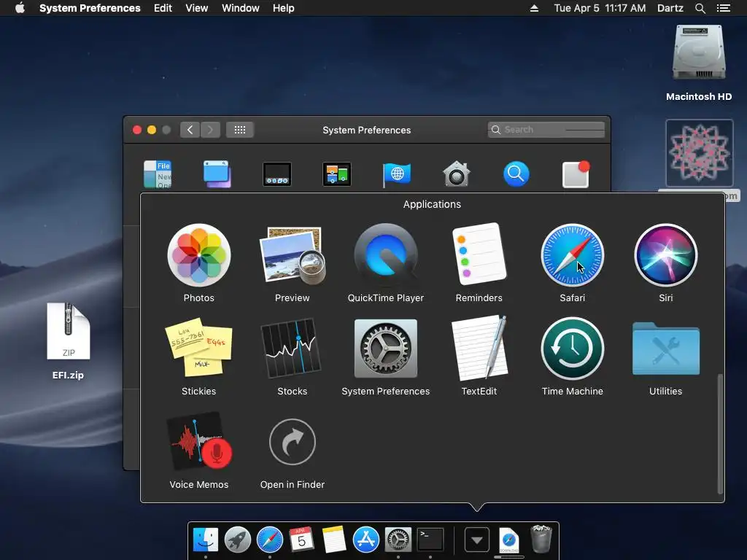
Task: Launch Preview from the Applications stack
Action: tap(292, 256)
